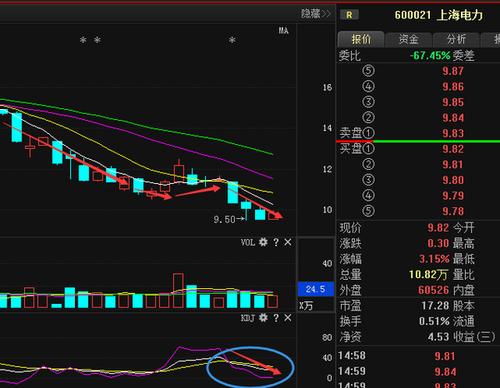Click the 委比 value -67.45%
500x388 pixels.
pos(430,55)
